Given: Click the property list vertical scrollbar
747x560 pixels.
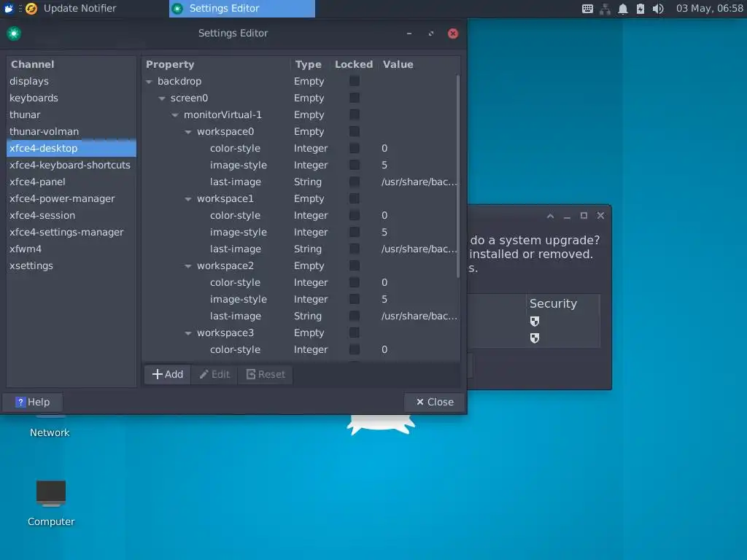Looking at the screenshot, I should (x=458, y=176).
